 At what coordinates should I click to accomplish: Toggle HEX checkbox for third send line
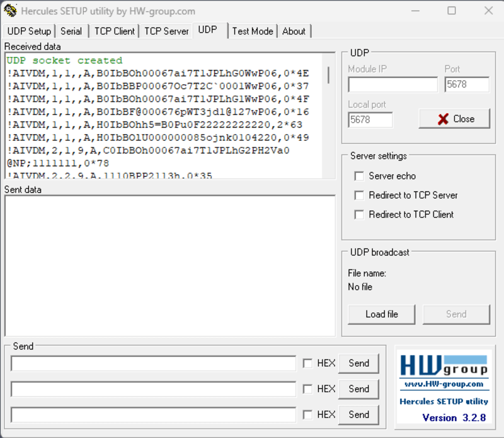pyautogui.click(x=307, y=415)
